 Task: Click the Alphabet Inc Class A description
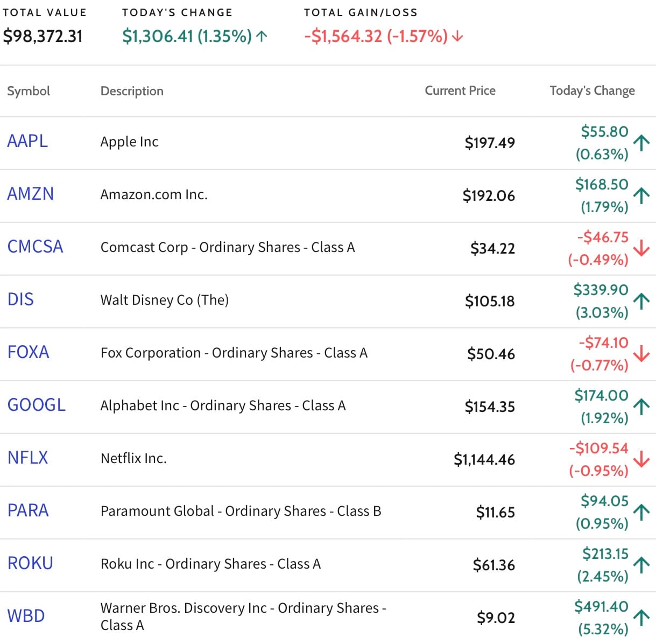tap(223, 405)
